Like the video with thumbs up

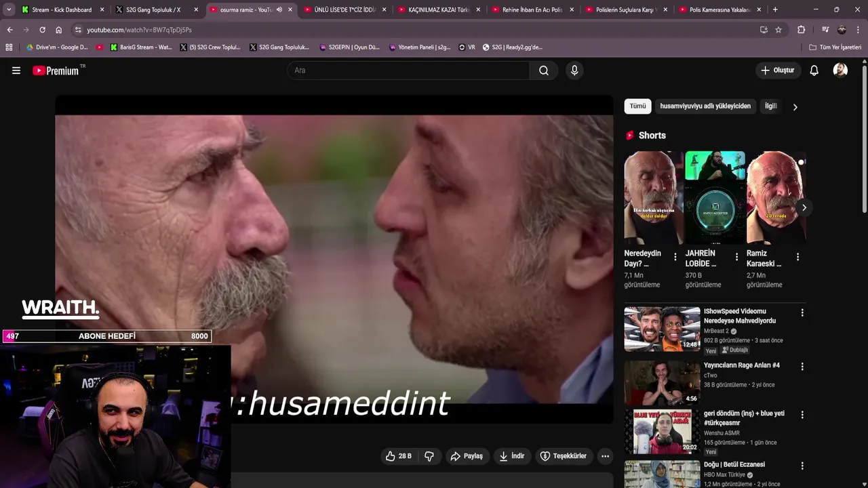tap(398, 456)
